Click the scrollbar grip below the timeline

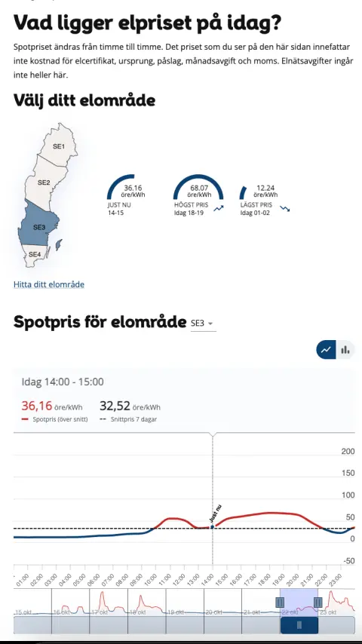tap(299, 625)
